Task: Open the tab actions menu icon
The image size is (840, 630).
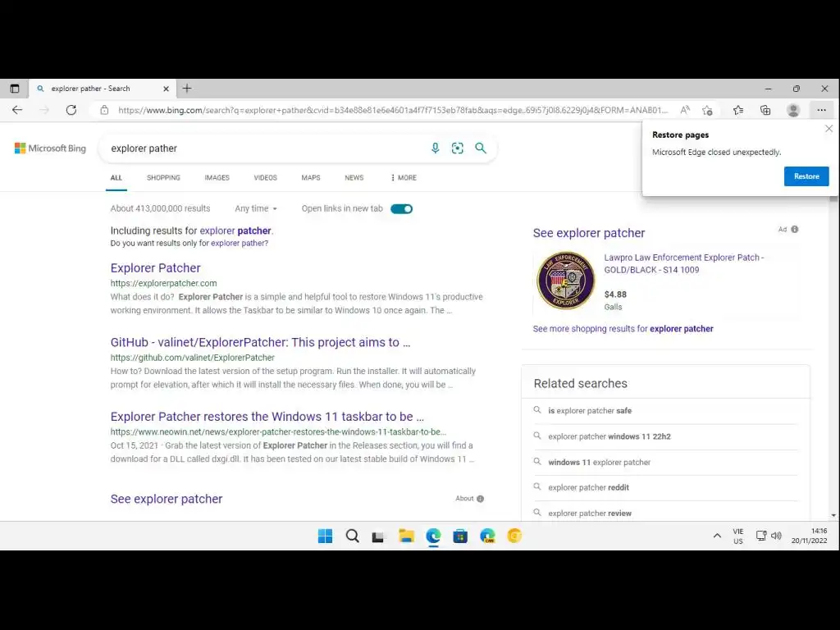Action: point(15,89)
